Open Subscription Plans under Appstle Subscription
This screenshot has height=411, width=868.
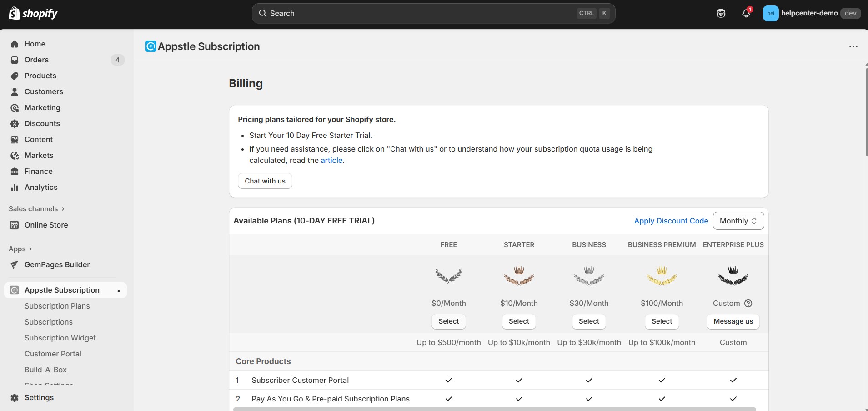pyautogui.click(x=57, y=306)
